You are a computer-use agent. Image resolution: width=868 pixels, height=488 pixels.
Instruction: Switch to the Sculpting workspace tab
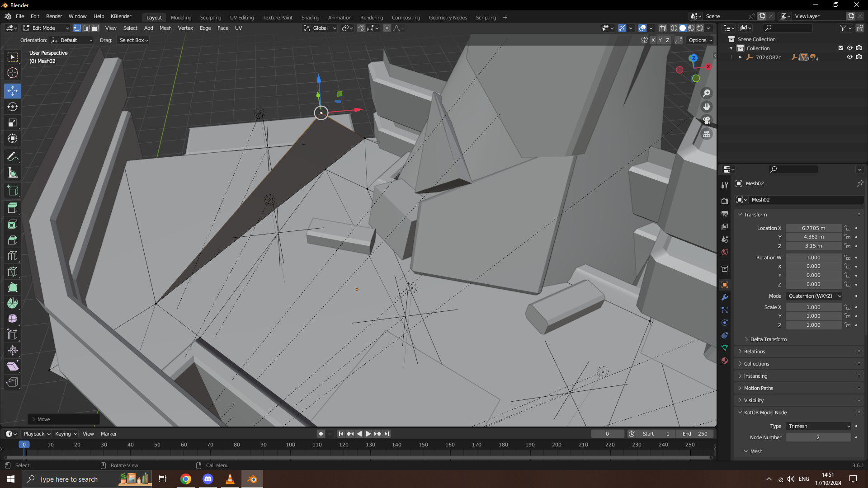pyautogui.click(x=211, y=18)
